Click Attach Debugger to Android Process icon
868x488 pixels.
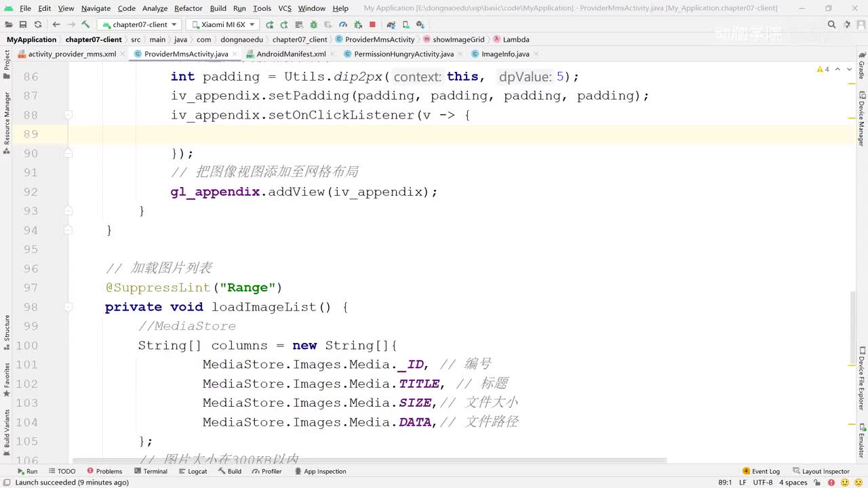click(x=357, y=24)
